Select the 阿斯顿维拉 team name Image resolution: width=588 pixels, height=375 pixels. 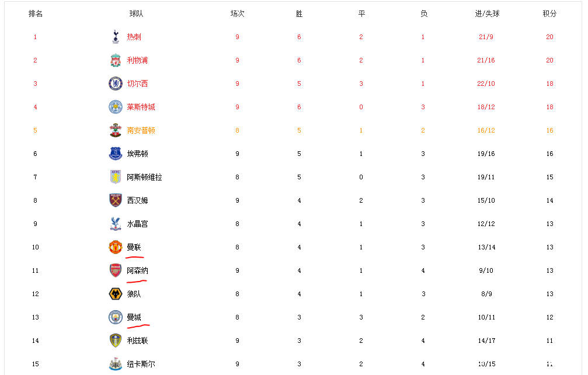point(144,177)
